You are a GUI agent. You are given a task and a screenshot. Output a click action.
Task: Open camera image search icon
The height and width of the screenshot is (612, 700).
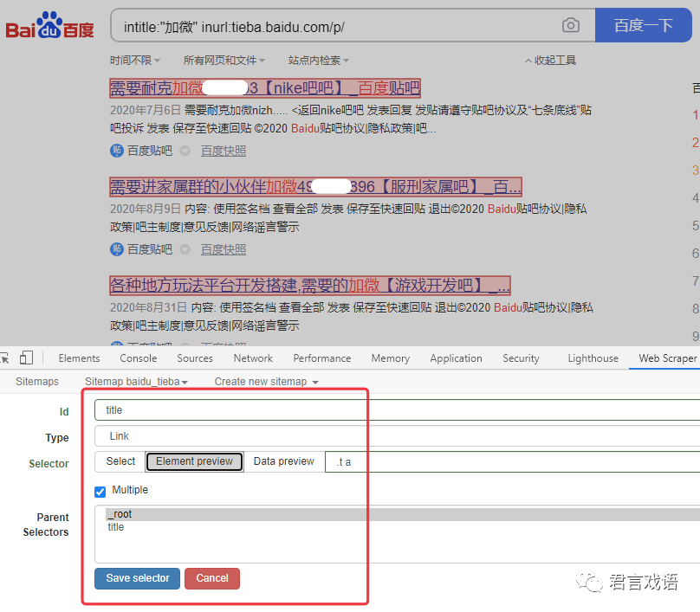tap(571, 25)
